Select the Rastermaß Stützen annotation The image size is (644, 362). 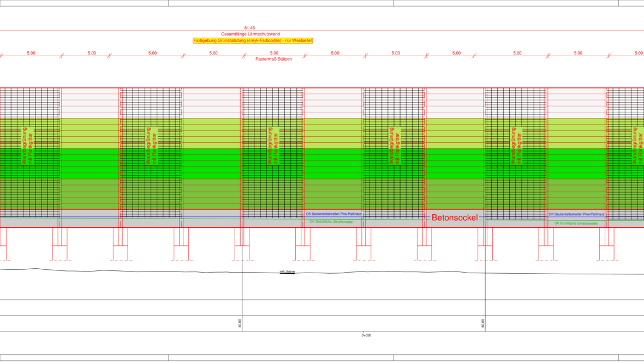(273, 59)
